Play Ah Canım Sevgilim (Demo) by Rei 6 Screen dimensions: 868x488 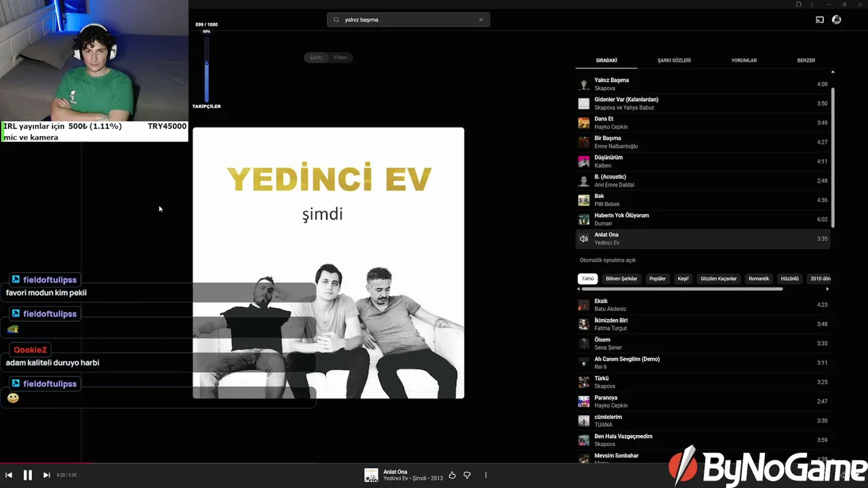703,363
